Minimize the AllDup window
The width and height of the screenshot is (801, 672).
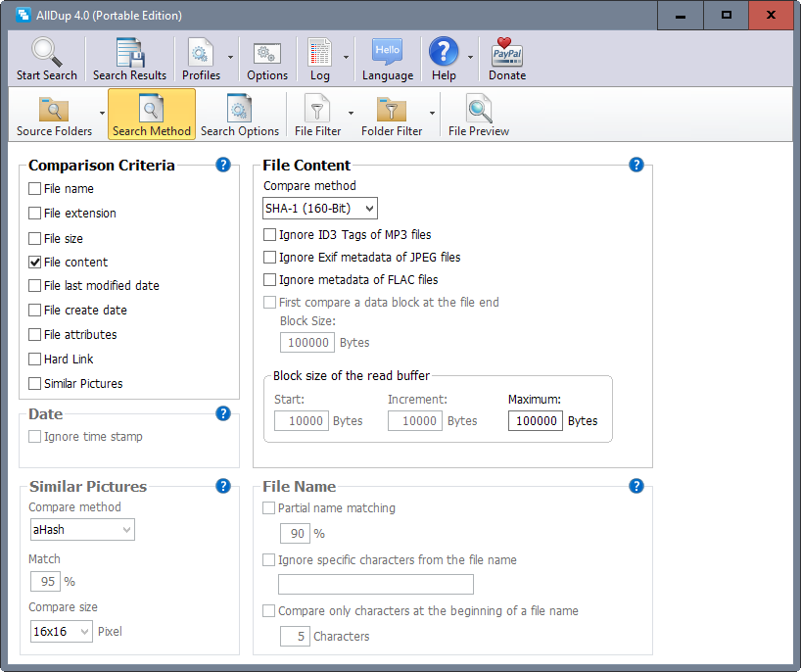(x=680, y=16)
